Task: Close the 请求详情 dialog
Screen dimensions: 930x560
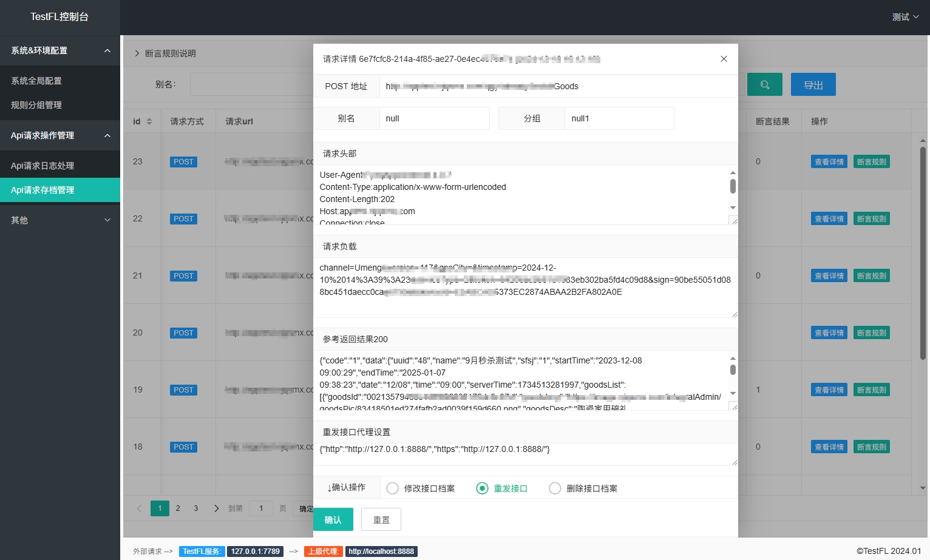Action: click(724, 59)
